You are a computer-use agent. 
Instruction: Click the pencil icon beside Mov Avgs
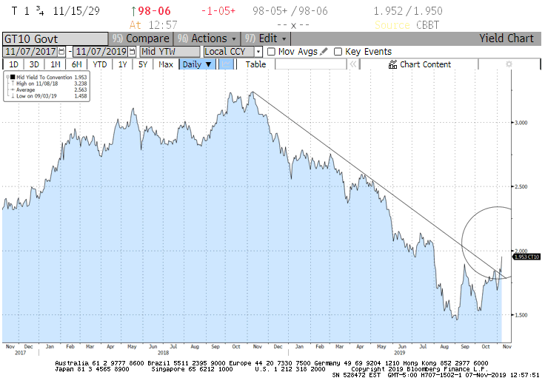(324, 52)
